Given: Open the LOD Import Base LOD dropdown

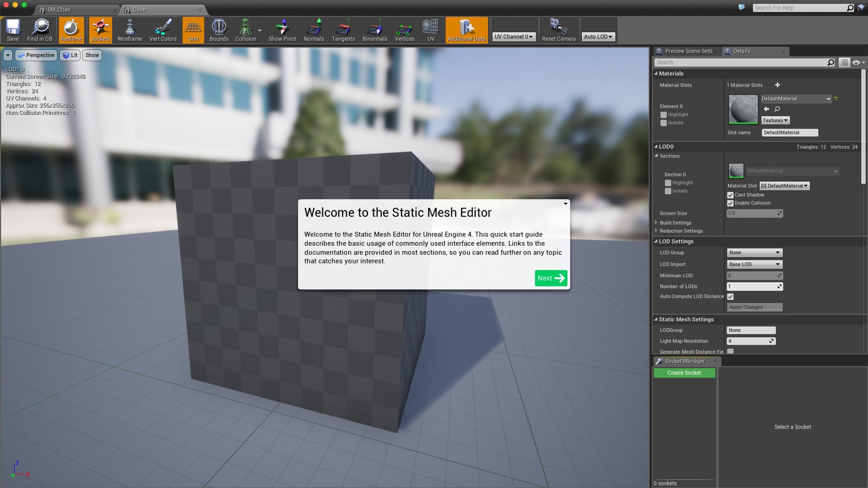Looking at the screenshot, I should pos(754,264).
